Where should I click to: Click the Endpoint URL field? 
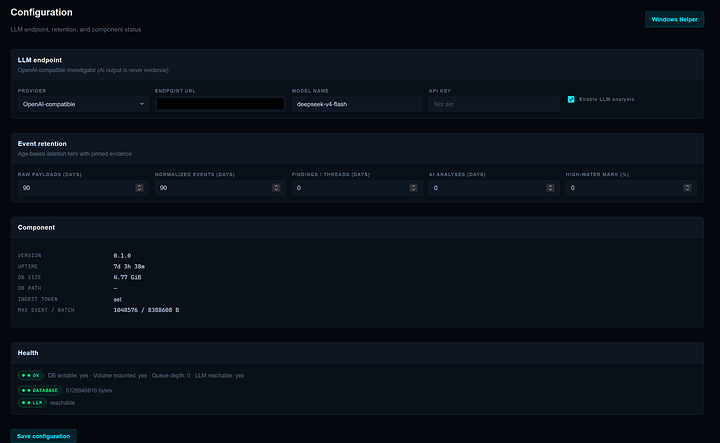220,104
